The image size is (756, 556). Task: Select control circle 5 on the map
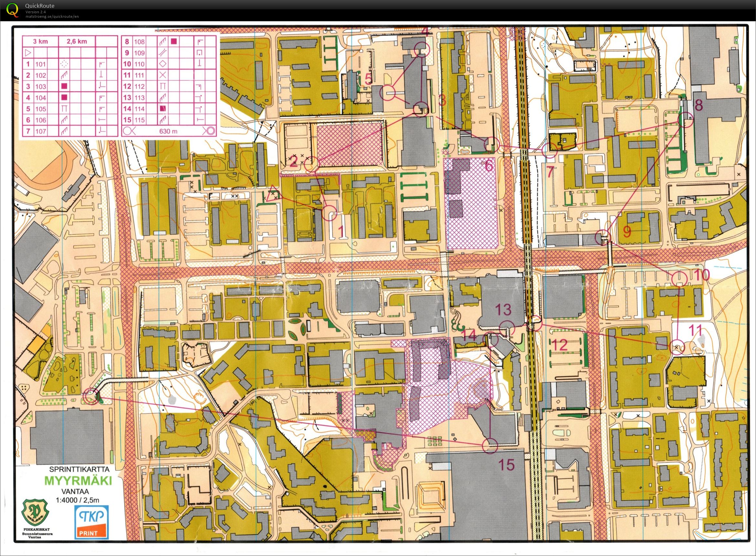pos(387,93)
